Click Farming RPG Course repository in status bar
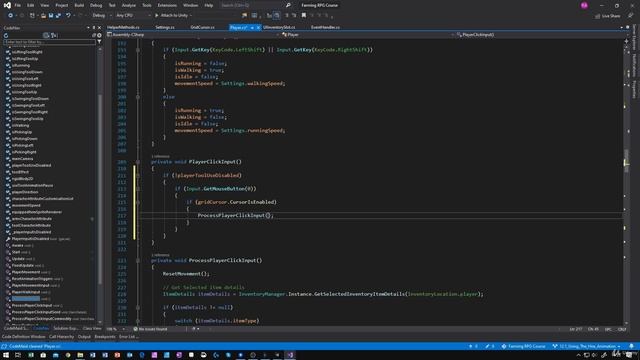Screen dimensions: 640x360 524,346
